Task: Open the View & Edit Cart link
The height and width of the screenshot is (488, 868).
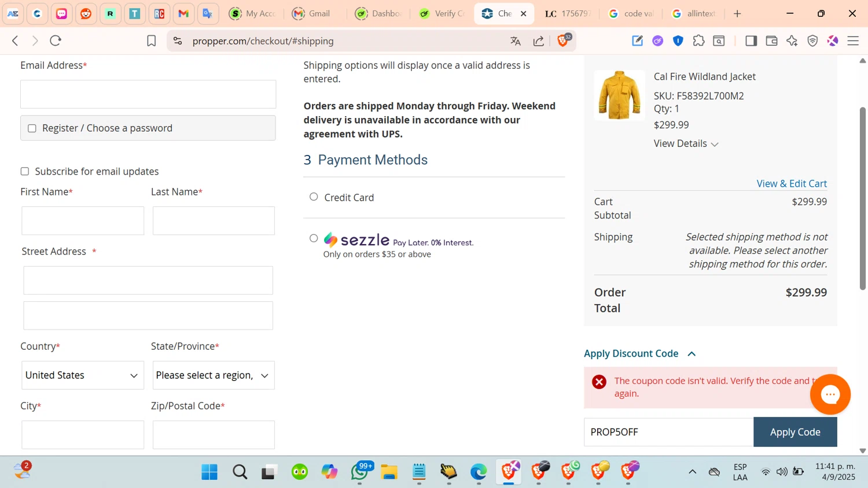Action: 792,183
